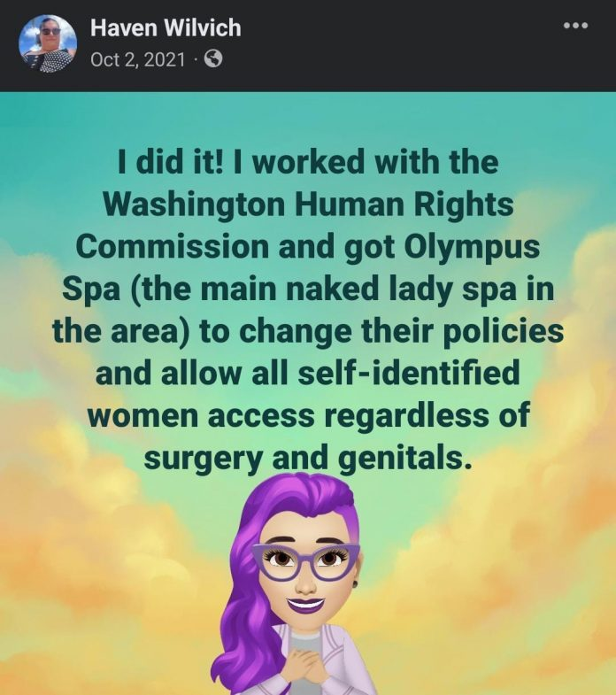Open the Haven Wilvich name link
The image size is (616, 695).
tap(166, 27)
